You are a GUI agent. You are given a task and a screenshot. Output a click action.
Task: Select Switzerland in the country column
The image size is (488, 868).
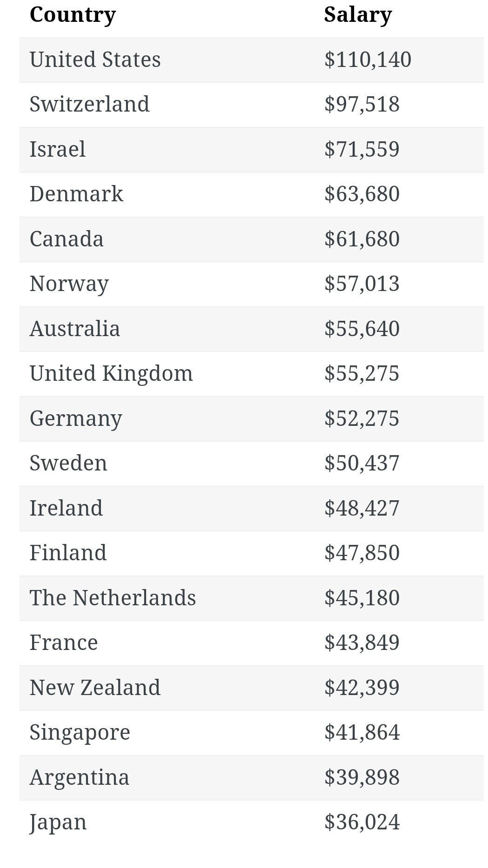coord(89,104)
